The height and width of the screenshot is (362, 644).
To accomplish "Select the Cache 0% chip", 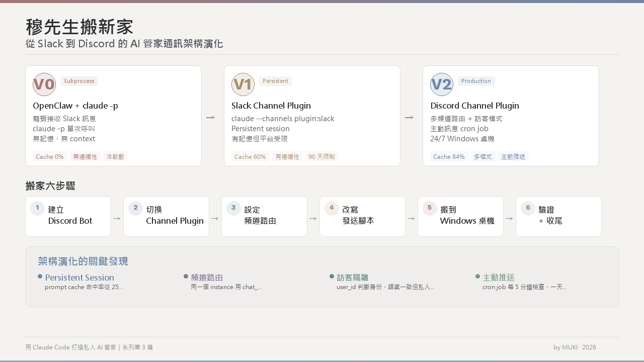I will (50, 156).
